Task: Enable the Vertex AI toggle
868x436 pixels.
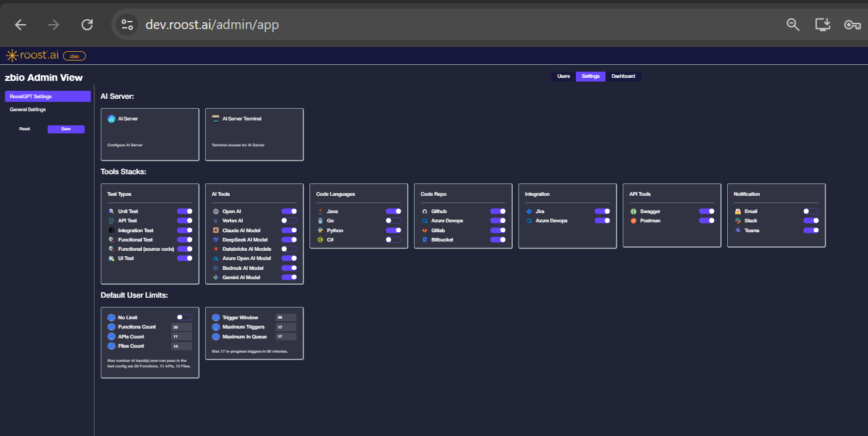Action: (289, 220)
